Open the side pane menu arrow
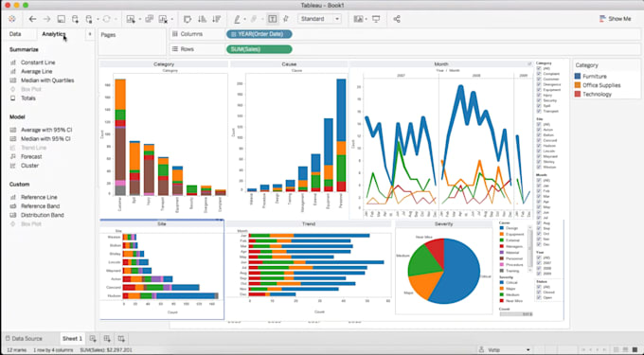 [x=90, y=34]
